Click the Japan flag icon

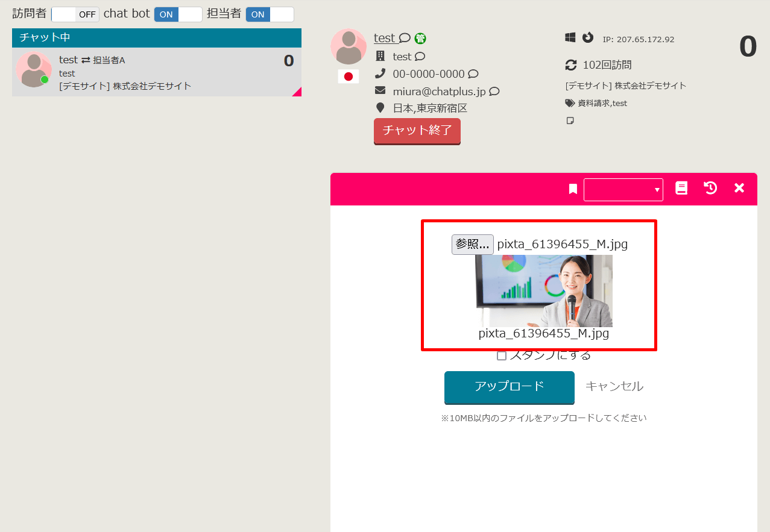click(x=349, y=77)
